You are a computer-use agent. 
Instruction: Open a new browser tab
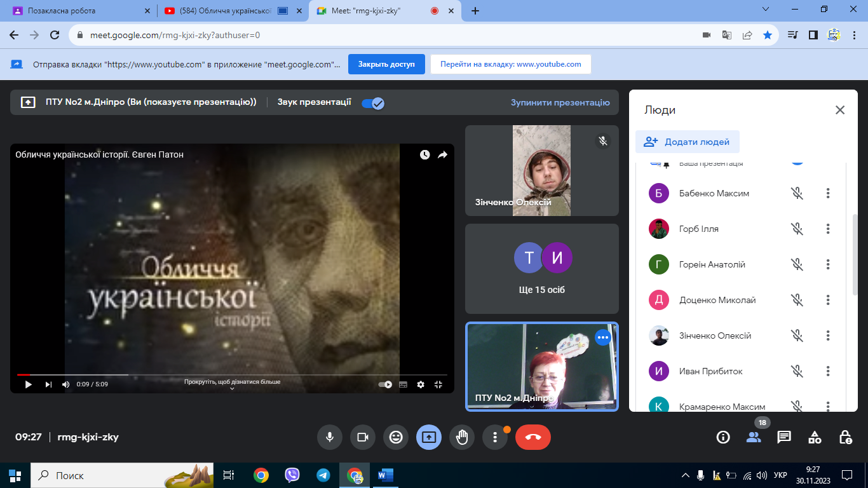pyautogui.click(x=475, y=11)
